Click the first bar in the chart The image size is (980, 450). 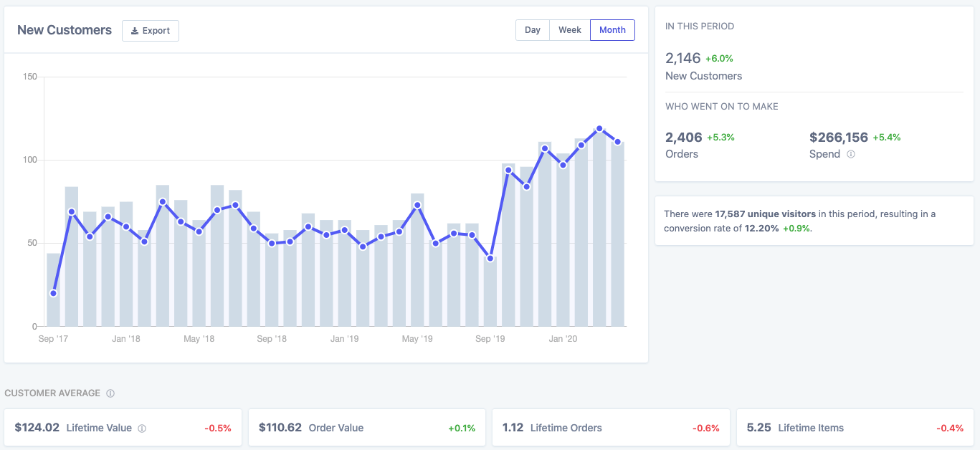54,308
